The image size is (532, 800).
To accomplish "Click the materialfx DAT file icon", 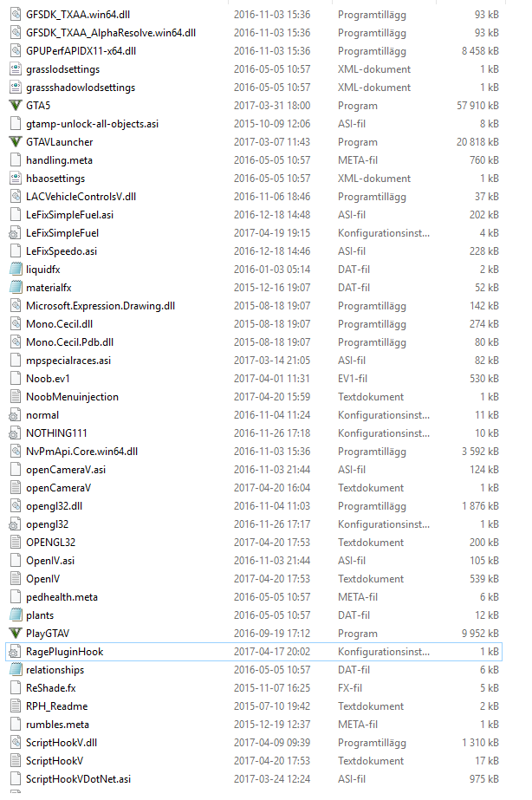I will pos(16,287).
